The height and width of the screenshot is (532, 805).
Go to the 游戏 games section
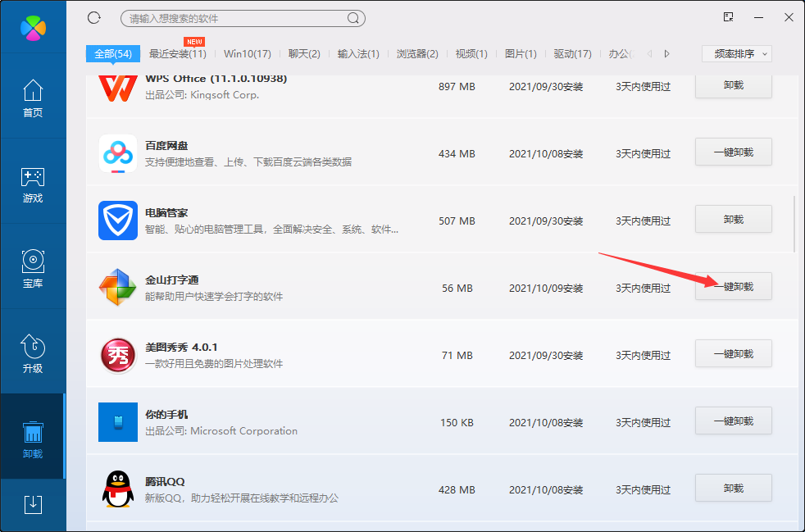click(x=33, y=185)
